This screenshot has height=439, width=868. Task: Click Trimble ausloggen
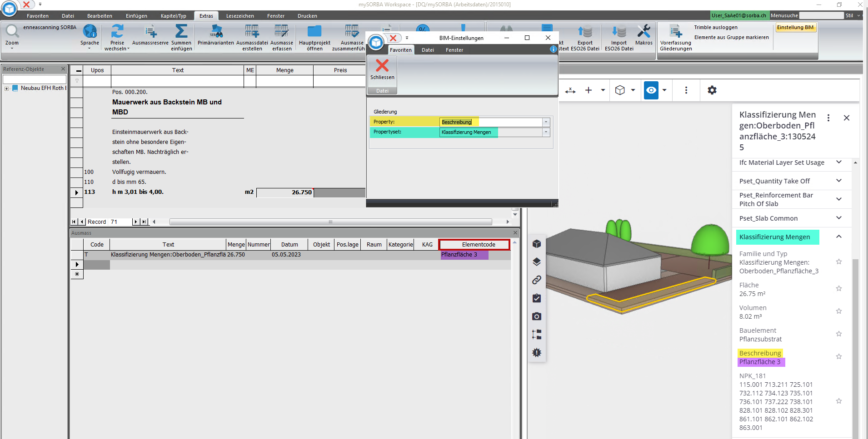click(x=715, y=28)
